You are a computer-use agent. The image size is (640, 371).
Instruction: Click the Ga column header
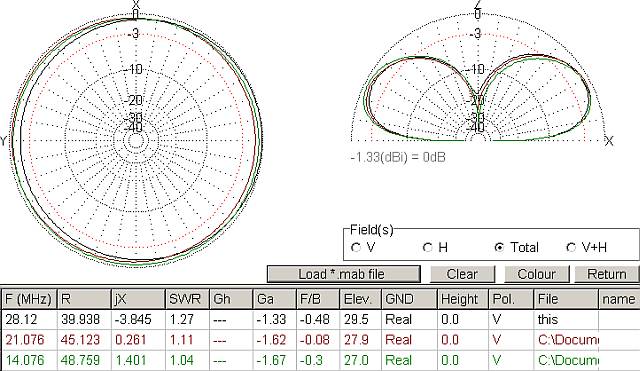(x=274, y=299)
